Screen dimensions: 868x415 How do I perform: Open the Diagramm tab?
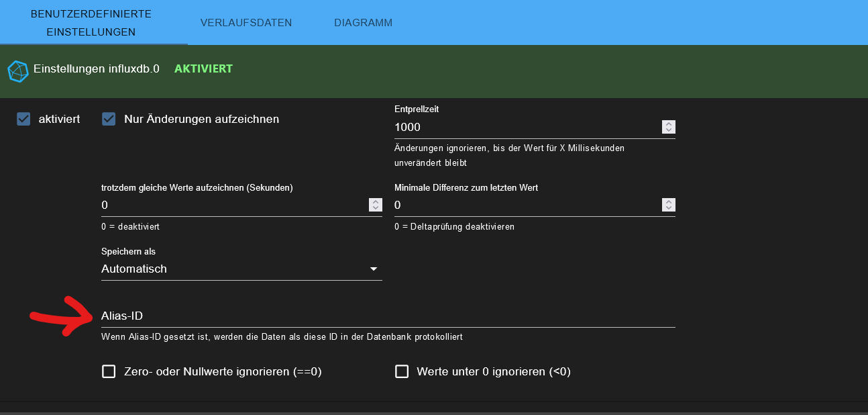click(363, 23)
